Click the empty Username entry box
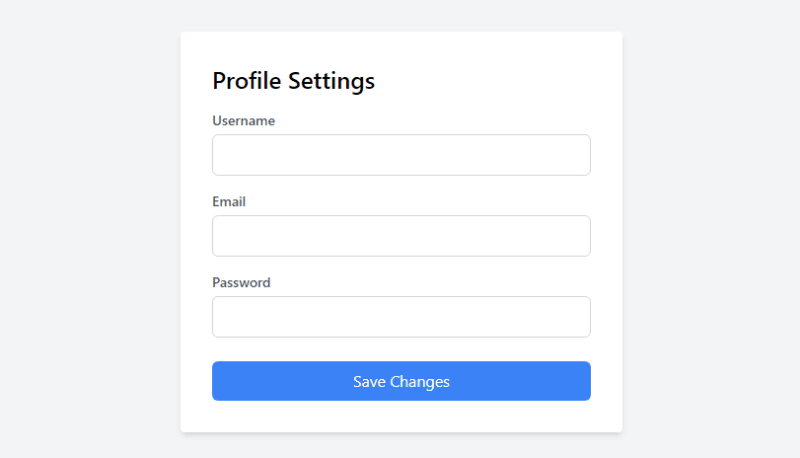The image size is (800, 458). (401, 155)
